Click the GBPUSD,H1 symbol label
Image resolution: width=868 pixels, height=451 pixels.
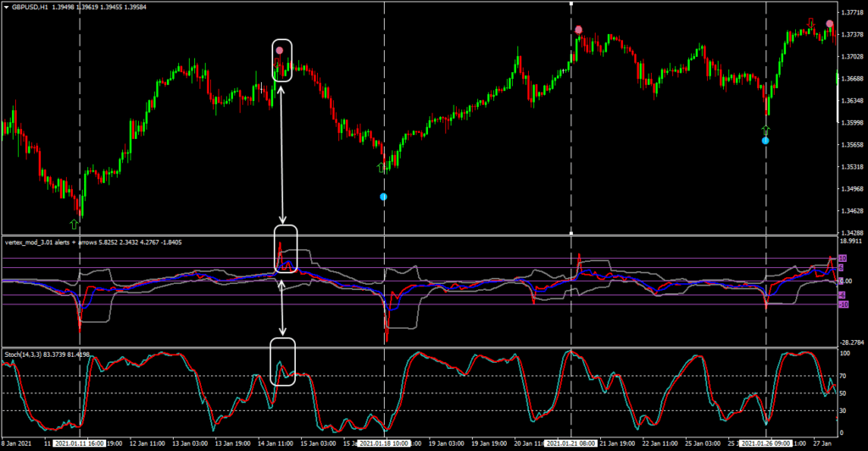[31, 8]
